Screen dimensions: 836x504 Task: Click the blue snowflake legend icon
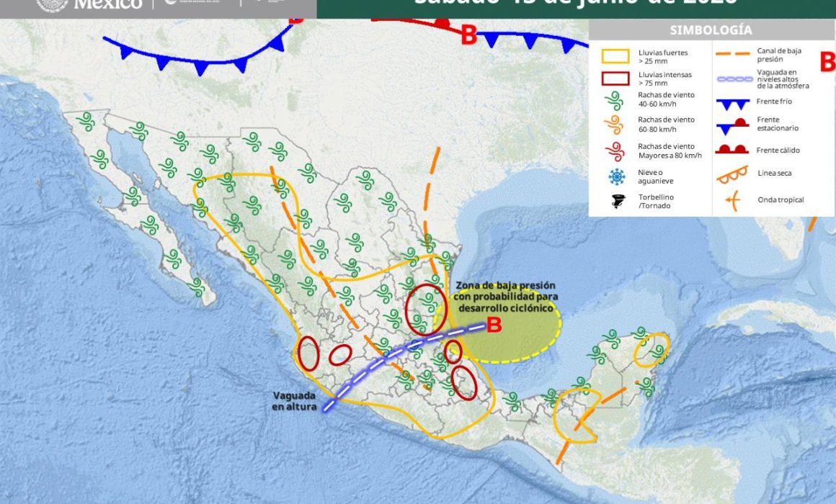point(617,176)
